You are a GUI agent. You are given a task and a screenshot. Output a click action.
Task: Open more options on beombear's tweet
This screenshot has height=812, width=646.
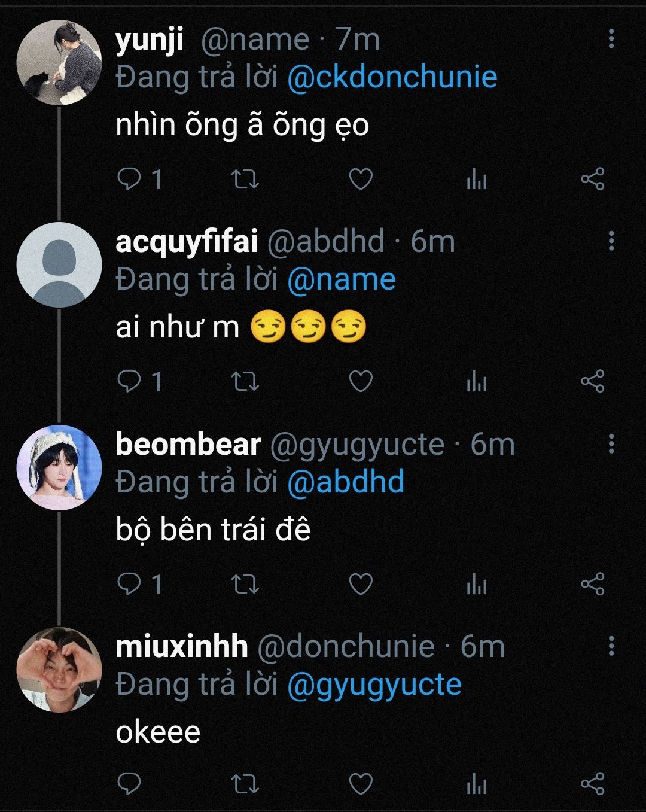(611, 443)
